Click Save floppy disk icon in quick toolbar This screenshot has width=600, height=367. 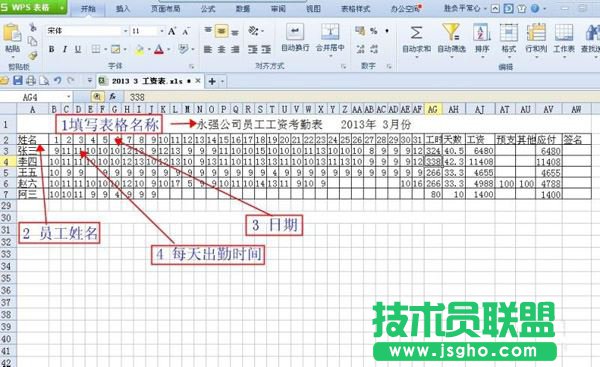[x=18, y=80]
